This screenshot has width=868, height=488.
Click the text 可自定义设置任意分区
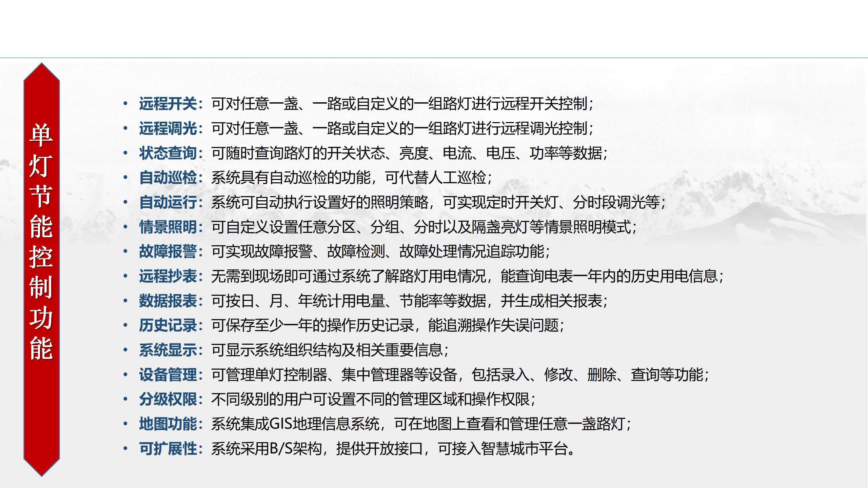283,227
